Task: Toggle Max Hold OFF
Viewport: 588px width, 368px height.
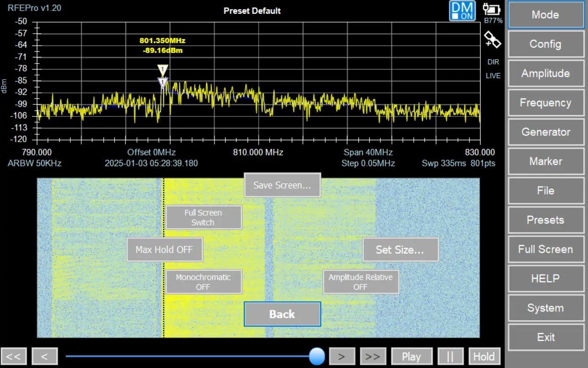Action: [164, 250]
